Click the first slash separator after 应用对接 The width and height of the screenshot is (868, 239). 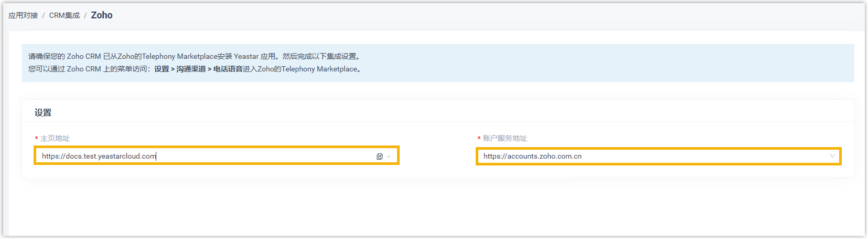click(44, 16)
